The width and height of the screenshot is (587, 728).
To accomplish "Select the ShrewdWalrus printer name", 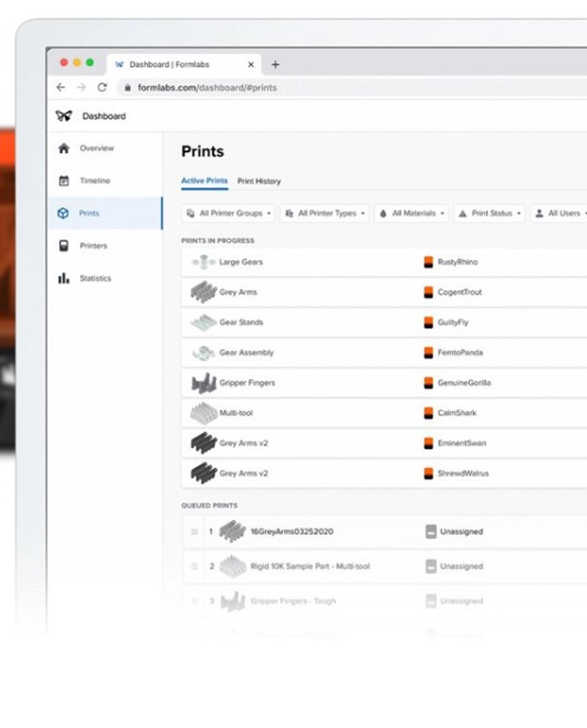I will point(463,473).
